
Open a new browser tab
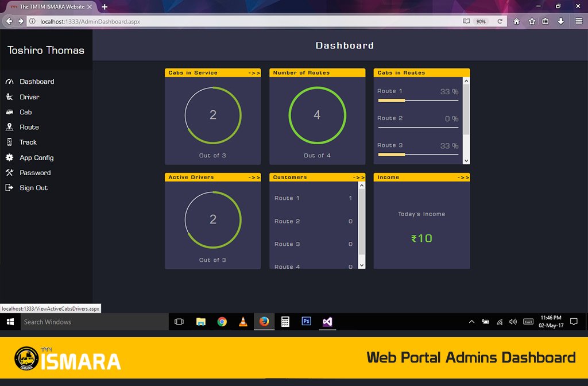[x=105, y=7]
